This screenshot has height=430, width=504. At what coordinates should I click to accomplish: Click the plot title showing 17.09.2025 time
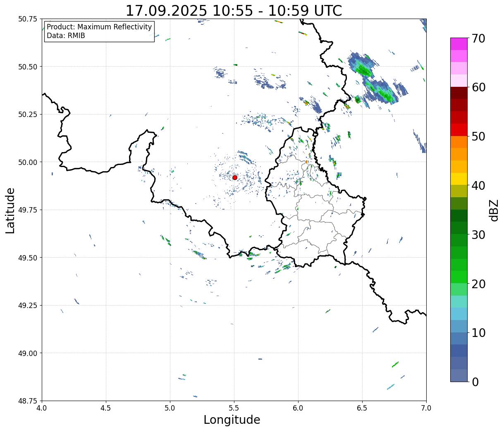pos(234,10)
